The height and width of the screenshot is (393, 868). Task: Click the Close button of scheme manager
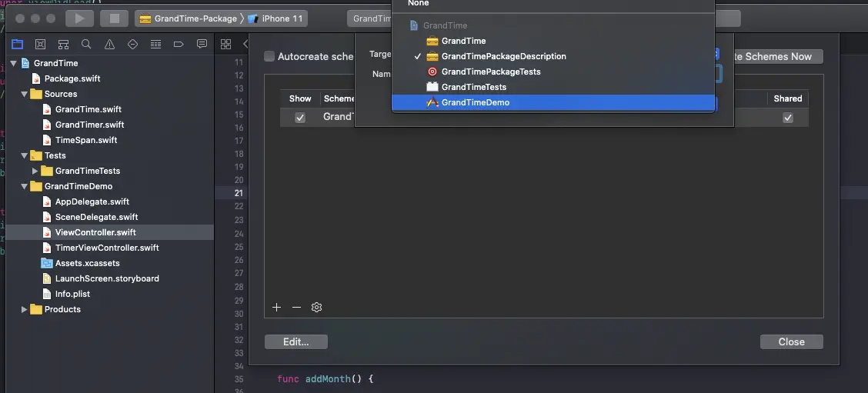point(792,342)
